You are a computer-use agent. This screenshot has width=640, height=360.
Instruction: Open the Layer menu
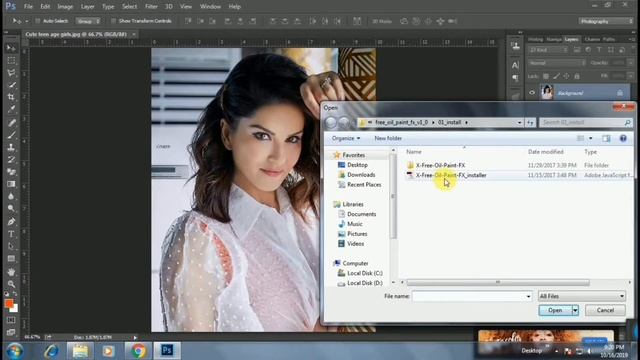point(87,7)
